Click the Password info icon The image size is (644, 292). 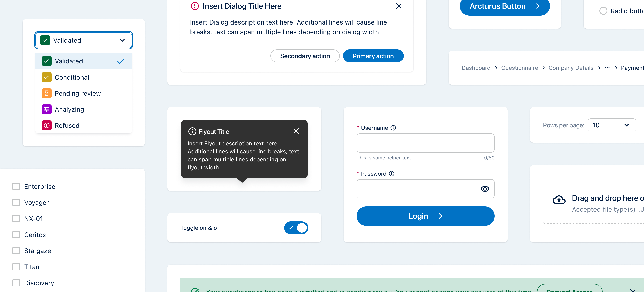(x=391, y=174)
